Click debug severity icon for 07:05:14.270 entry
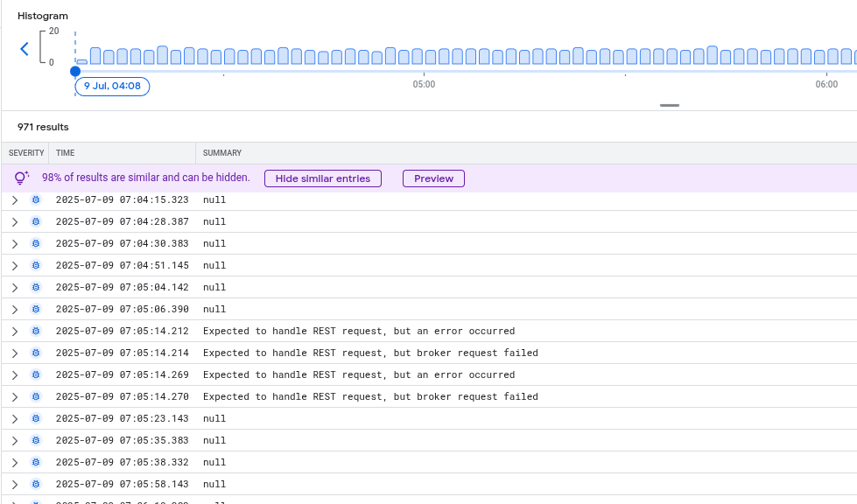Screen dimensions: 857x504 pyautogui.click(x=36, y=396)
